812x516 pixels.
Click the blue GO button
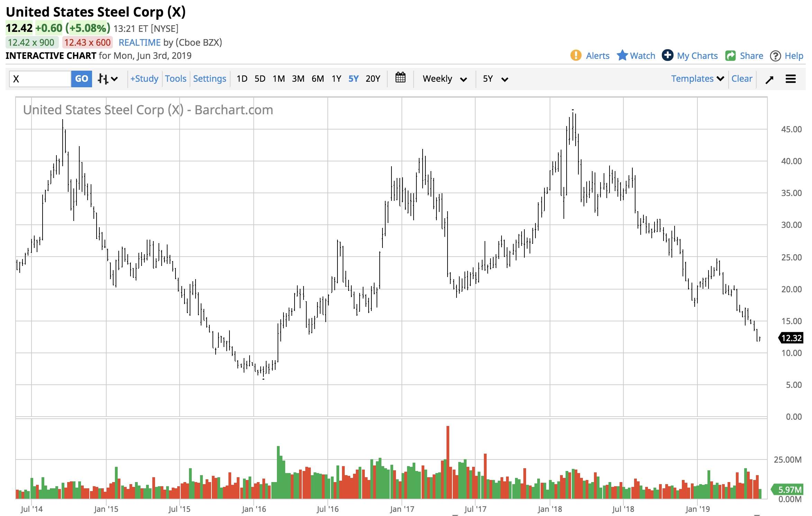pos(82,79)
